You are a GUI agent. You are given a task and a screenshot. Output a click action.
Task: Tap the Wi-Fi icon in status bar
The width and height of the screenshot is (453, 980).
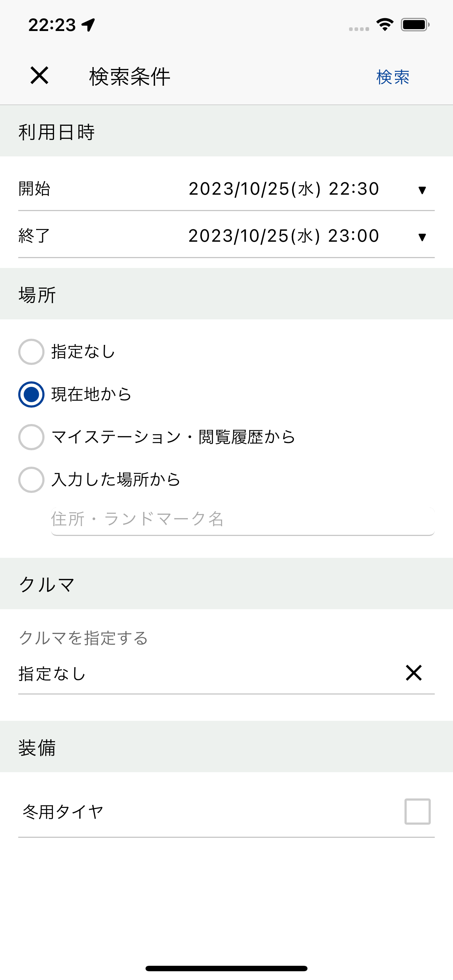384,25
